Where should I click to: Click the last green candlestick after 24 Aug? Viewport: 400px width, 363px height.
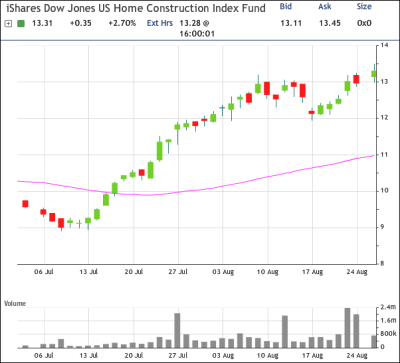(x=374, y=73)
